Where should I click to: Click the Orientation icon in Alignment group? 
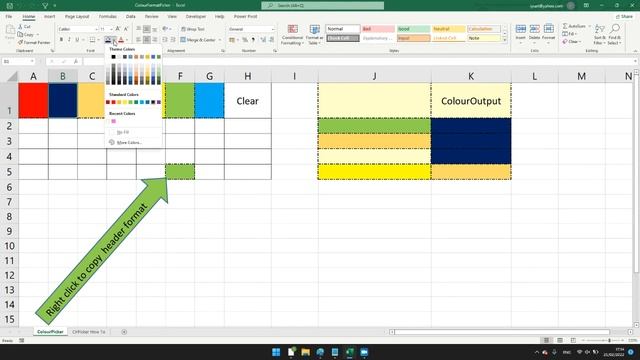[165, 29]
